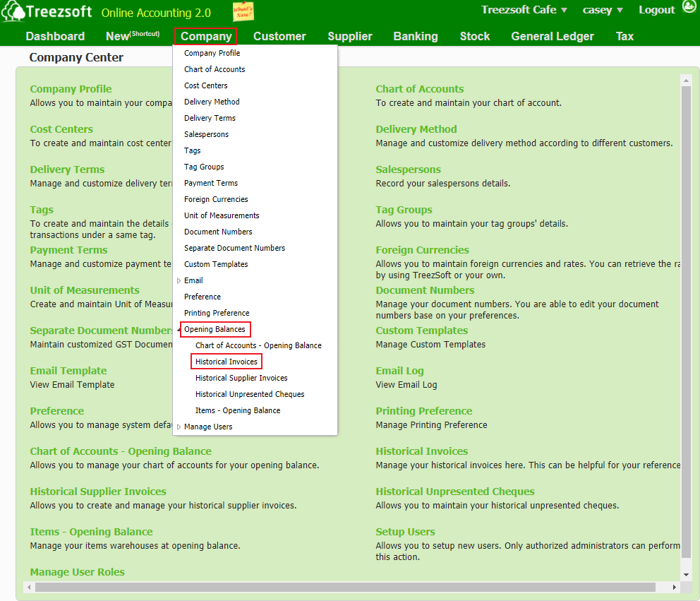Click the Treezsoft tree logo icon
700x601 pixels.
pos(13,11)
